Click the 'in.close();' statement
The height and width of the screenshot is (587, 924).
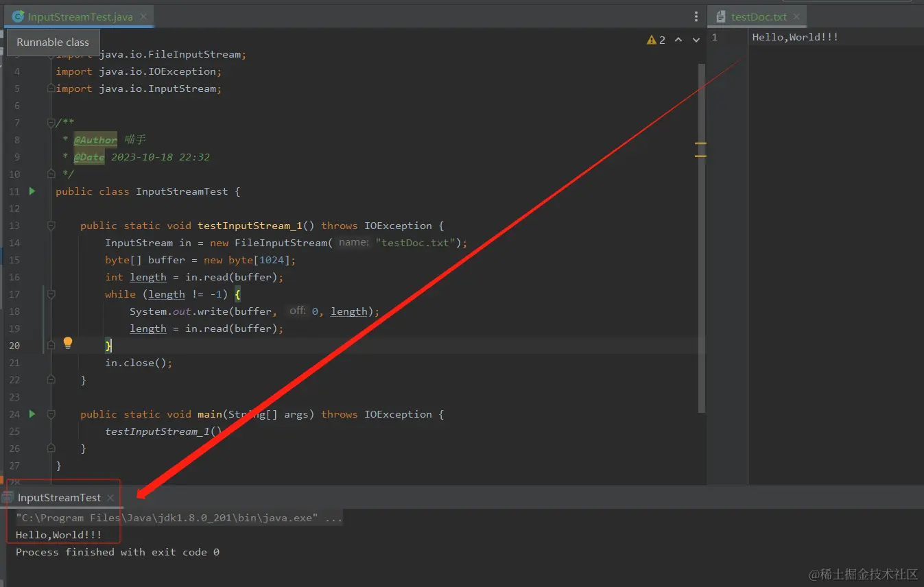[139, 363]
